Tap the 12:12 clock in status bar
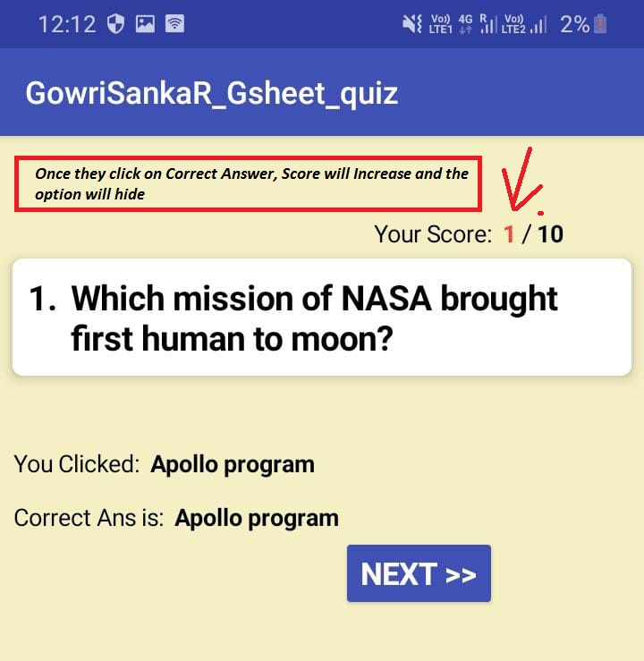The image size is (644, 661). coord(67,24)
